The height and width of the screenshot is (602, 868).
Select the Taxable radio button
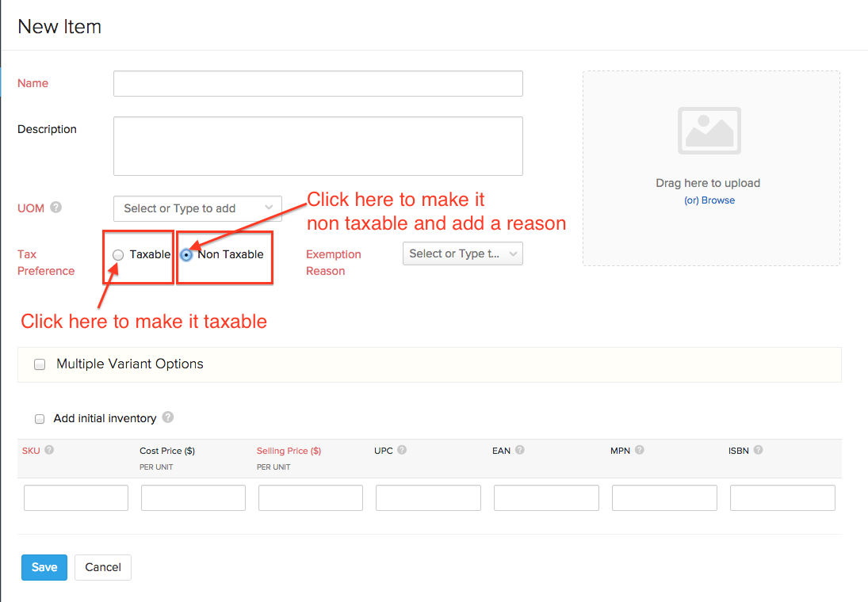(118, 255)
